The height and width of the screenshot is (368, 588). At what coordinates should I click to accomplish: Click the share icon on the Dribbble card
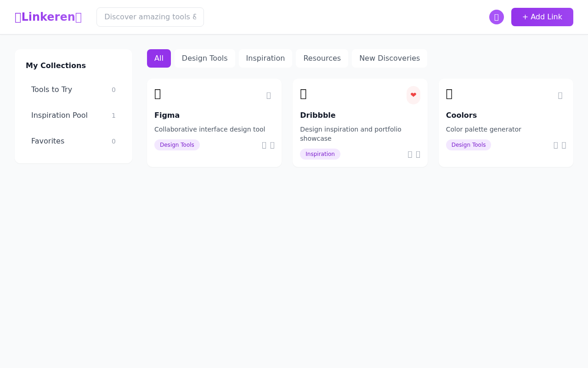(x=418, y=154)
